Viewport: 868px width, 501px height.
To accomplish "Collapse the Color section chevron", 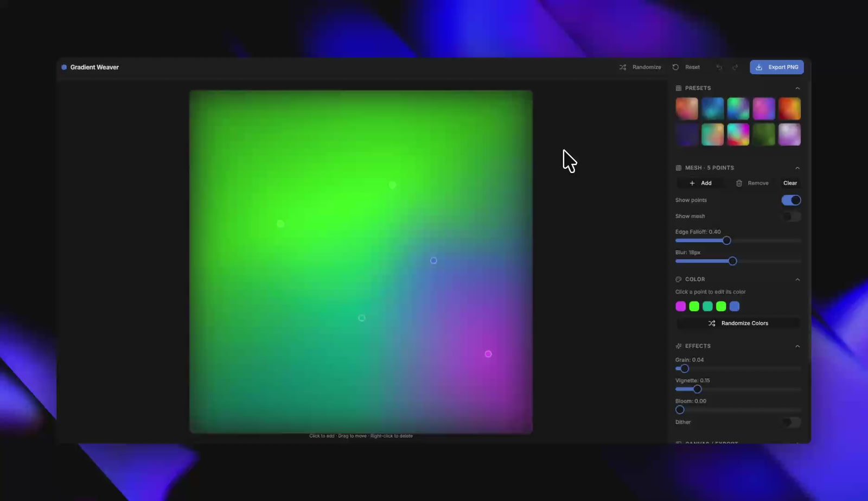I will [797, 280].
